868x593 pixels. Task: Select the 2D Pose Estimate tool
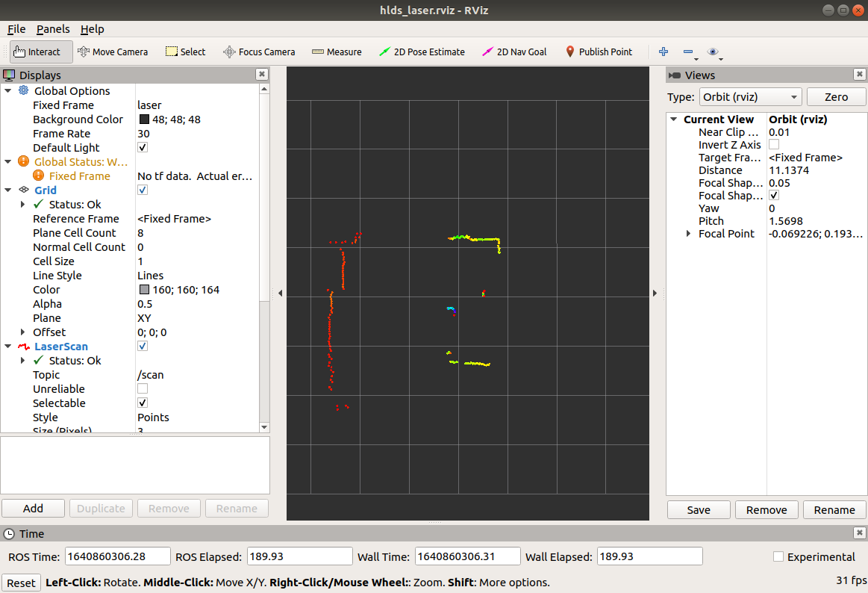[422, 52]
